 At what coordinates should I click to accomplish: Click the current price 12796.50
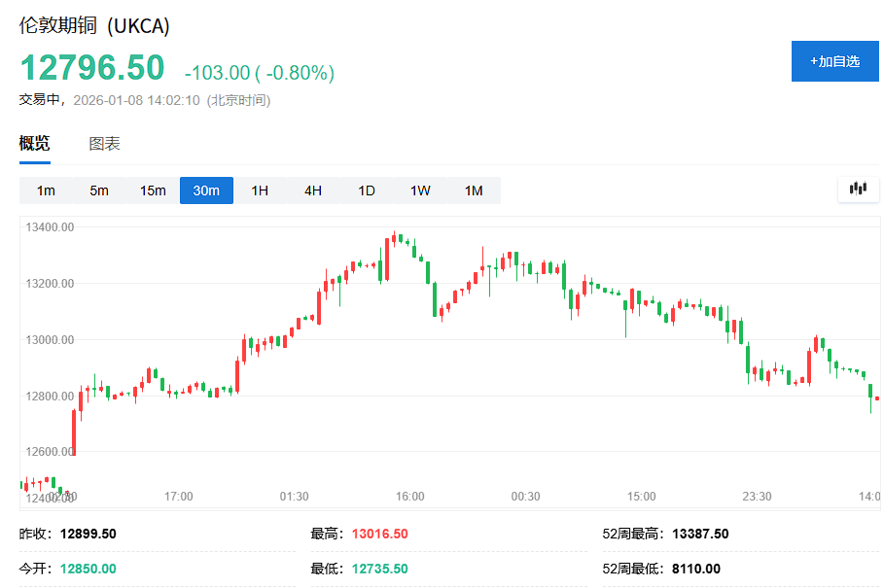(92, 68)
